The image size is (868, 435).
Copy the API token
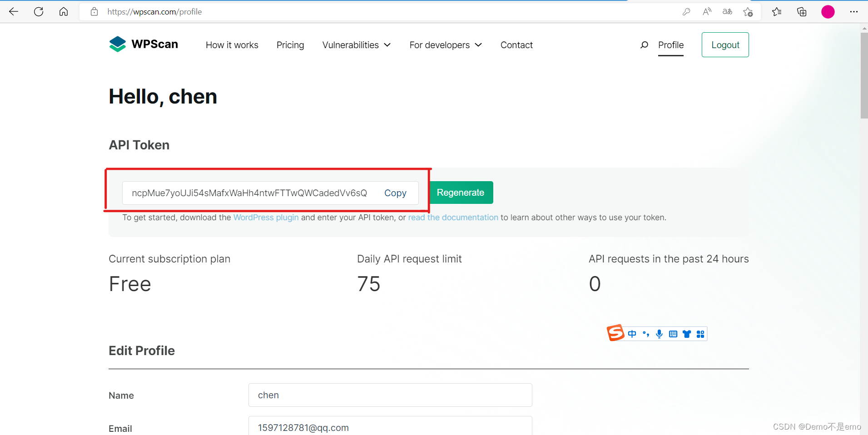pyautogui.click(x=395, y=193)
